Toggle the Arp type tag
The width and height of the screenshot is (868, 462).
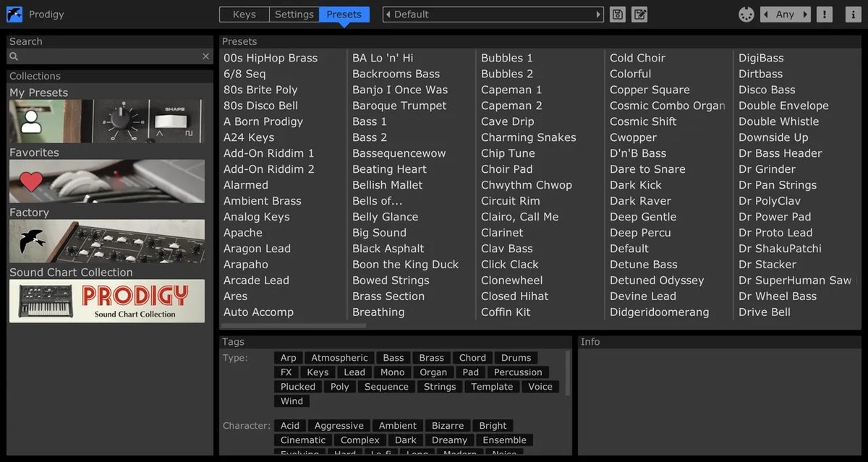coord(289,358)
